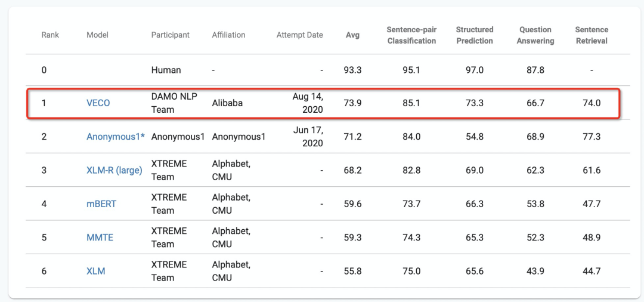Screen dimensions: 644x302
Task: Sort by the Attempt Date header
Action: coord(299,35)
